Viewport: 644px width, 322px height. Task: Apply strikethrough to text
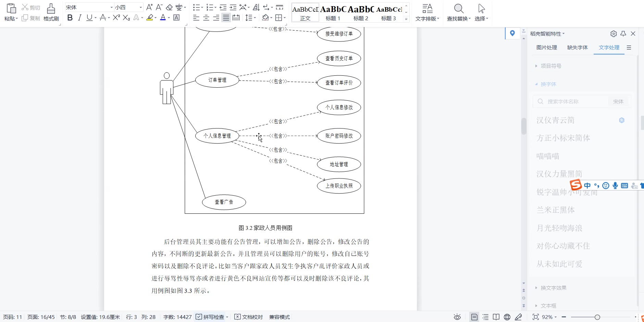point(103,18)
